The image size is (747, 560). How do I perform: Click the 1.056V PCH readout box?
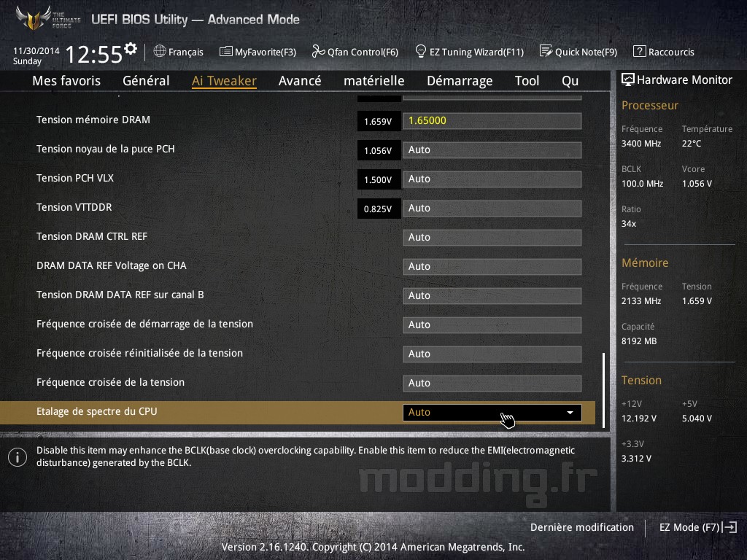tap(379, 150)
